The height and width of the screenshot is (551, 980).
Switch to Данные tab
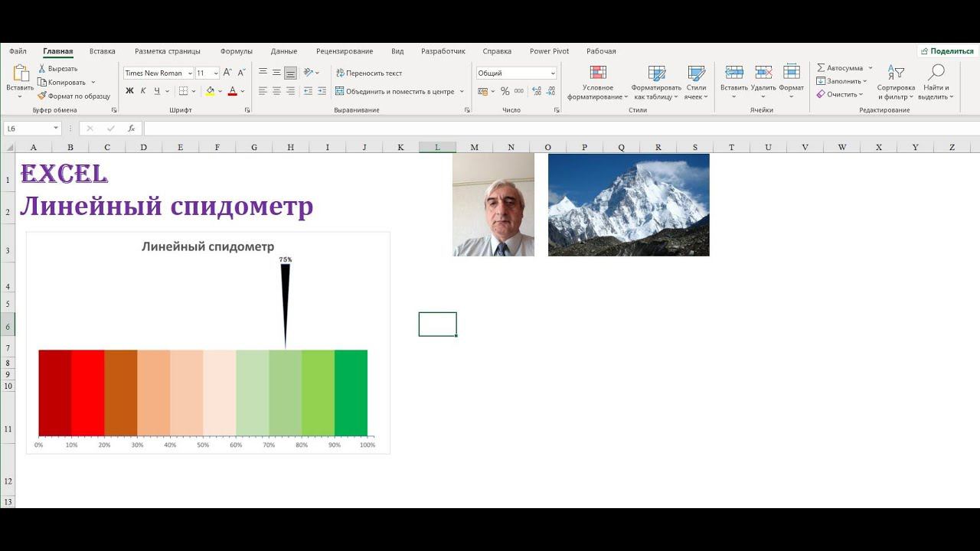click(x=284, y=51)
